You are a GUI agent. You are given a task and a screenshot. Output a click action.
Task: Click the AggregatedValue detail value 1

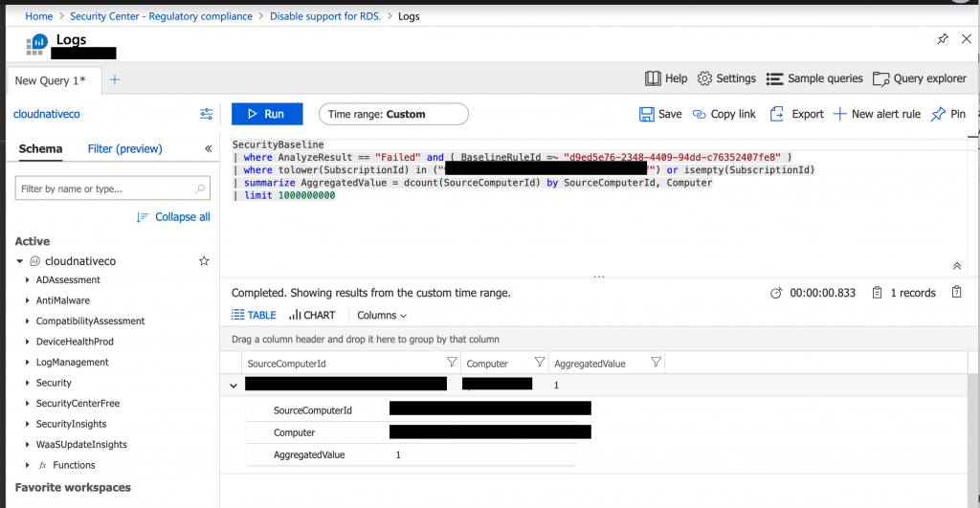398,454
